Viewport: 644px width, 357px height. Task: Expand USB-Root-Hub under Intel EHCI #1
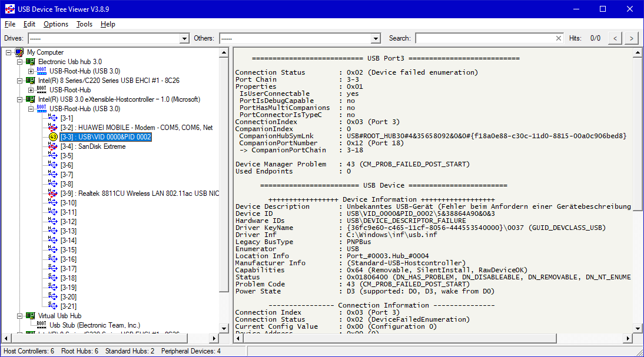[x=31, y=90]
